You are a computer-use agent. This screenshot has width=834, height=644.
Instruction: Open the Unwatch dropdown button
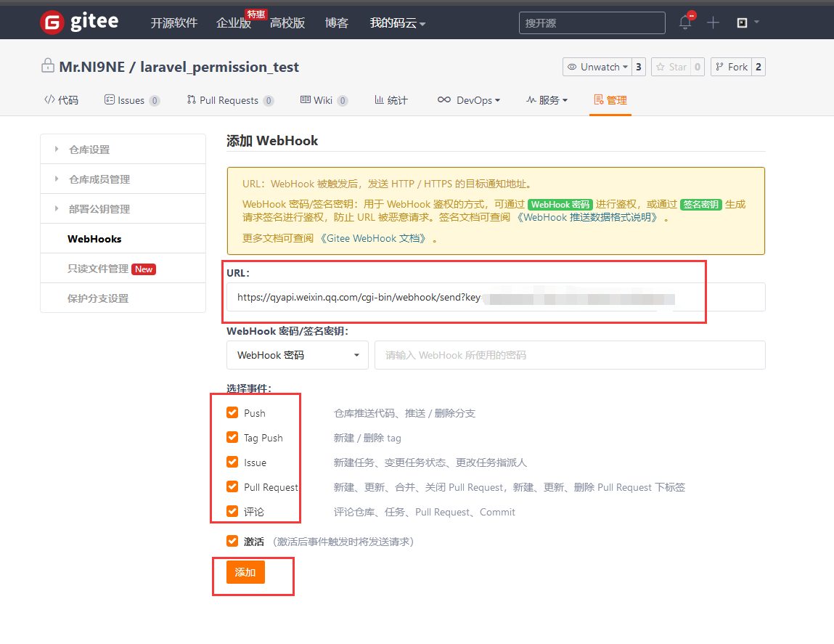[596, 67]
